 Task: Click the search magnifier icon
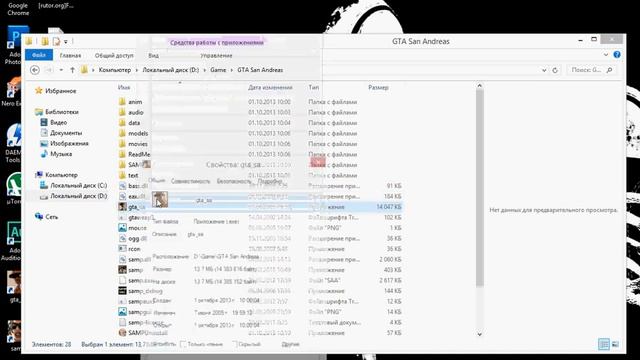[x=609, y=70]
